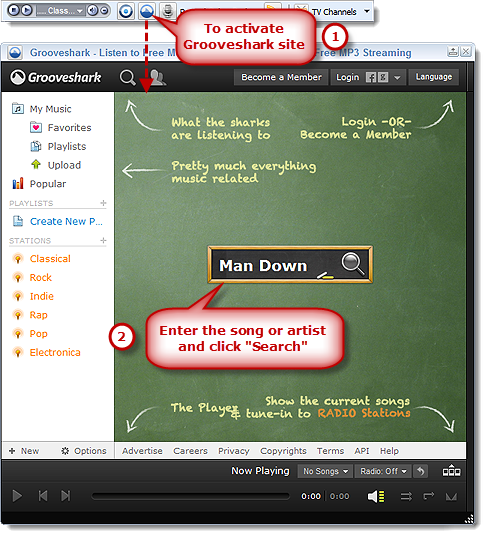The image size is (500, 555).
Task: Click the player volume speaker icon
Action: point(376,496)
